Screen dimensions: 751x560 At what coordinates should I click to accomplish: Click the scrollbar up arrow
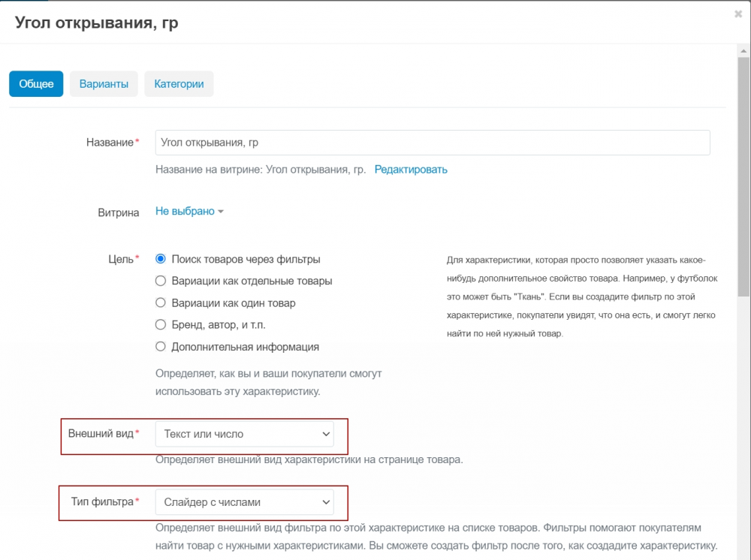pos(743,50)
